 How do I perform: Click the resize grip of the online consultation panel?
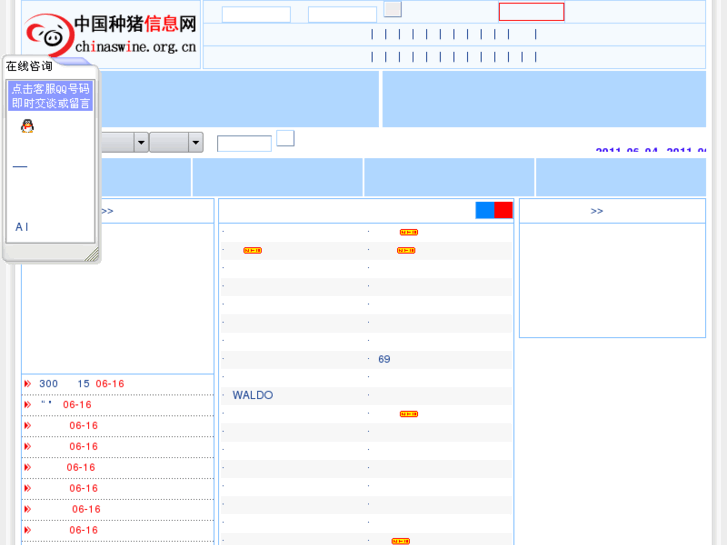click(92, 254)
